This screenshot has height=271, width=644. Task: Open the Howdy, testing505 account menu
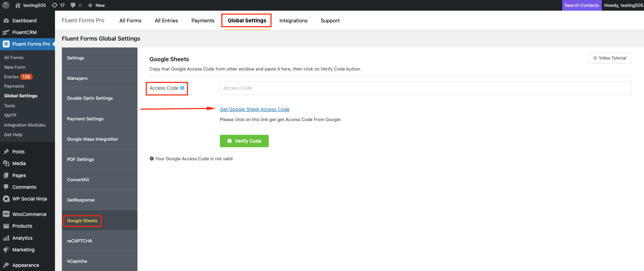pyautogui.click(x=624, y=5)
